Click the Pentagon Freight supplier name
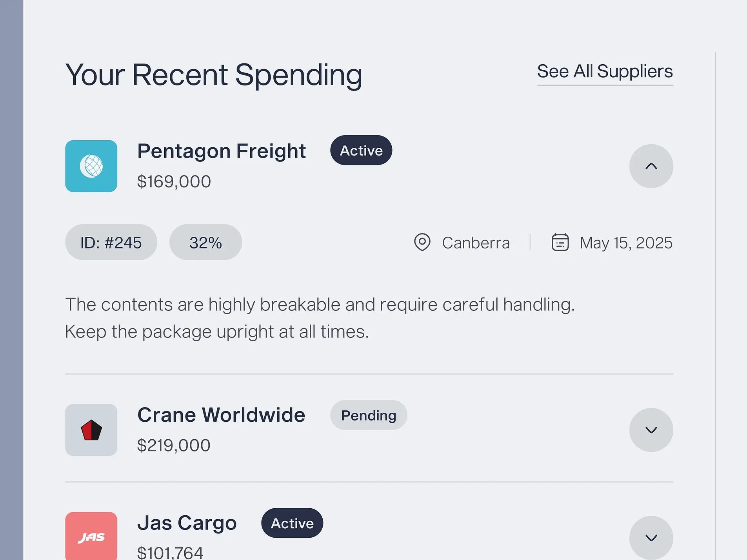 coord(222,151)
